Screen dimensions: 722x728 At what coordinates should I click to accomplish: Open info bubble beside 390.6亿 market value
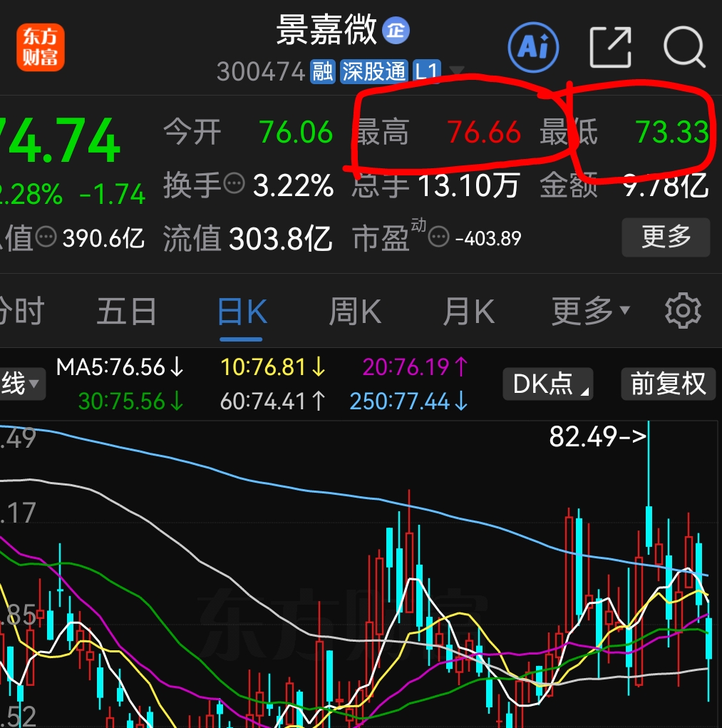click(x=46, y=237)
